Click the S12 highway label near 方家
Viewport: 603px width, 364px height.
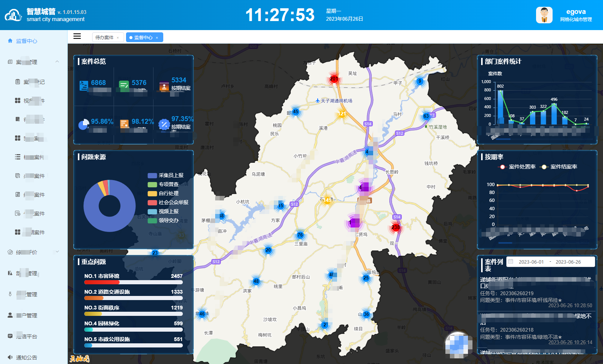click(294, 204)
